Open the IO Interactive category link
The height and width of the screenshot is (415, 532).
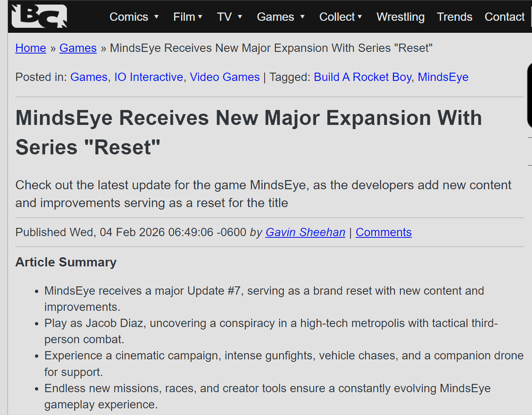click(x=149, y=77)
